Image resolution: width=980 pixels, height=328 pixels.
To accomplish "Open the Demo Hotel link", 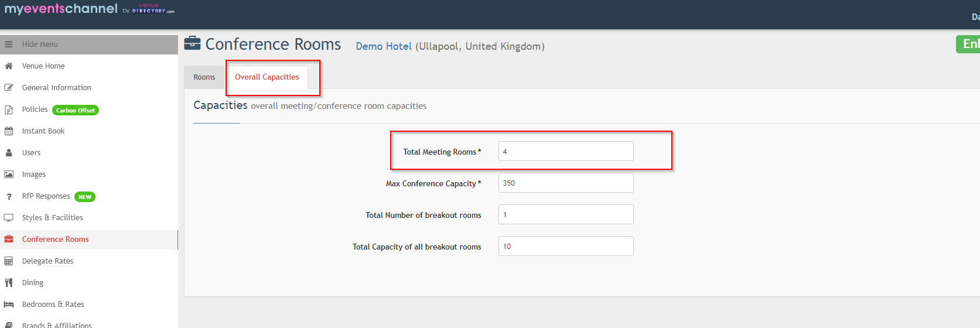I will pyautogui.click(x=384, y=46).
